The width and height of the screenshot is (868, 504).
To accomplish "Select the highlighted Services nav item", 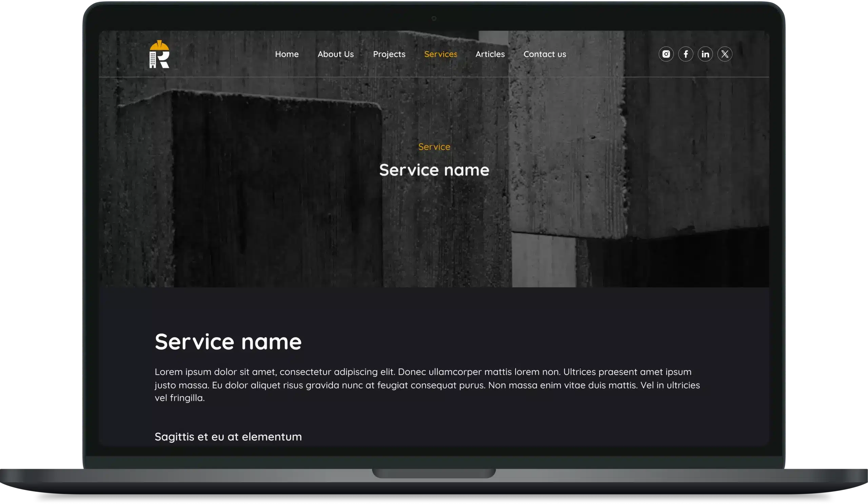I will click(x=440, y=54).
